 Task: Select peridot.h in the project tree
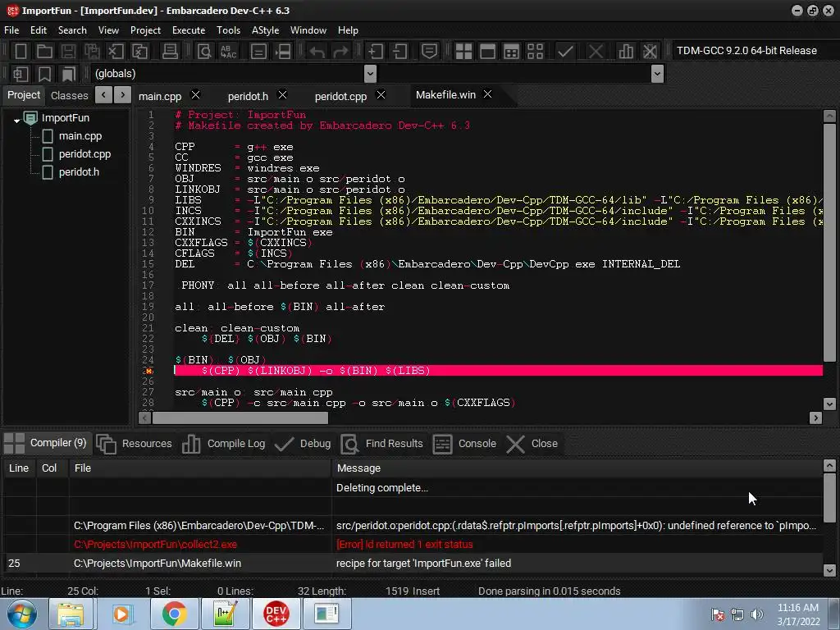coord(79,172)
